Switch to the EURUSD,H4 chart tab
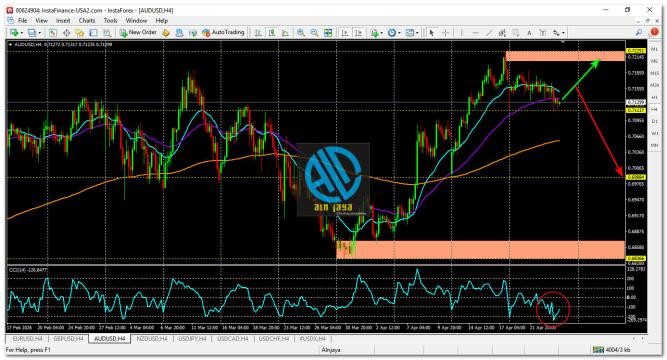The image size is (667, 360). [x=27, y=339]
